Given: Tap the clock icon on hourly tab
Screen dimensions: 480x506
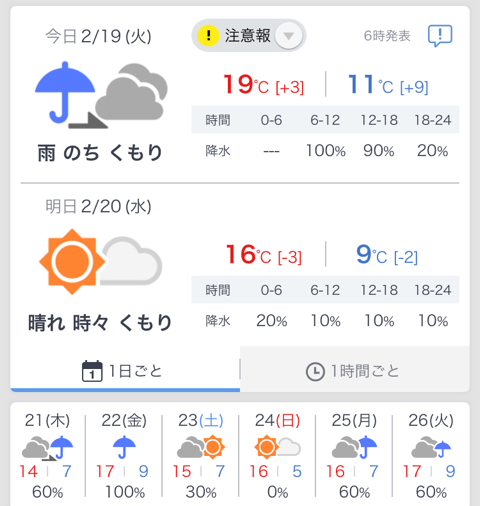Looking at the screenshot, I should click(315, 372).
